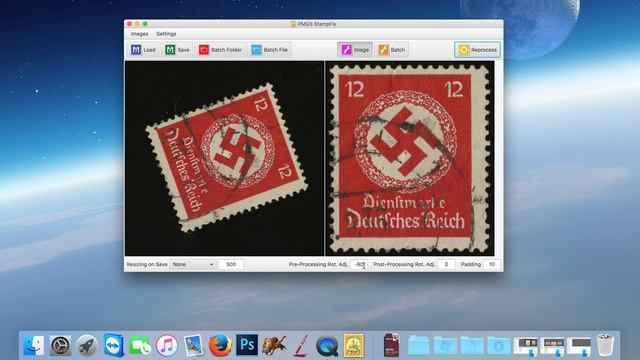Open the Settings menu
Viewport: 640px width, 360px height.
(166, 34)
